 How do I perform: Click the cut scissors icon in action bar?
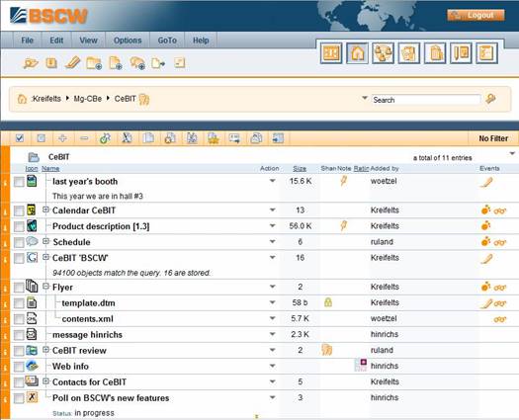[127, 138]
